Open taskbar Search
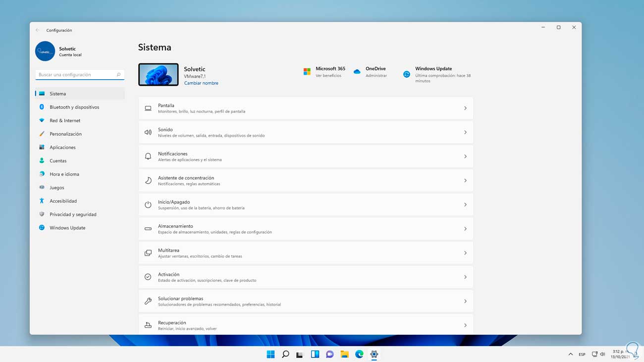 (x=285, y=354)
